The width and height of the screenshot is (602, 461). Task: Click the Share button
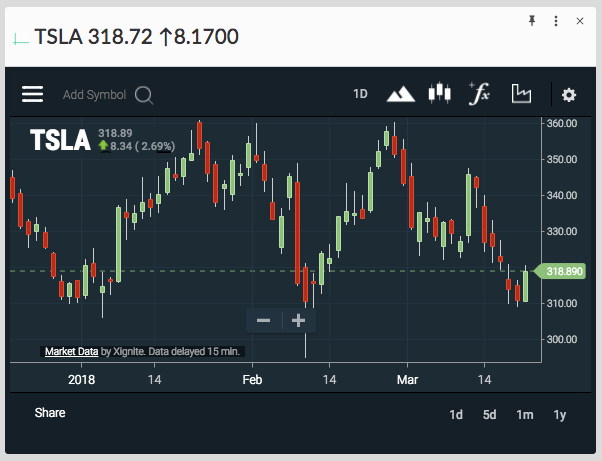(x=50, y=413)
